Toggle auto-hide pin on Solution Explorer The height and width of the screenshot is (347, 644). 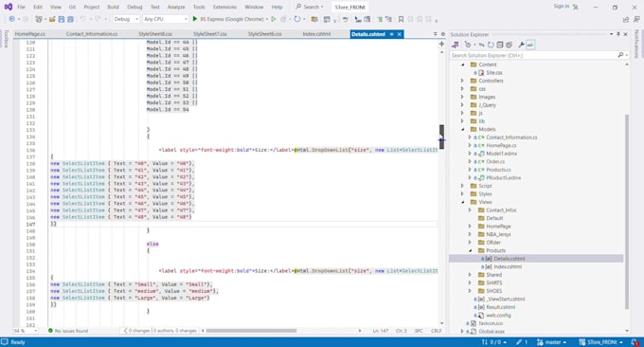[x=618, y=34]
